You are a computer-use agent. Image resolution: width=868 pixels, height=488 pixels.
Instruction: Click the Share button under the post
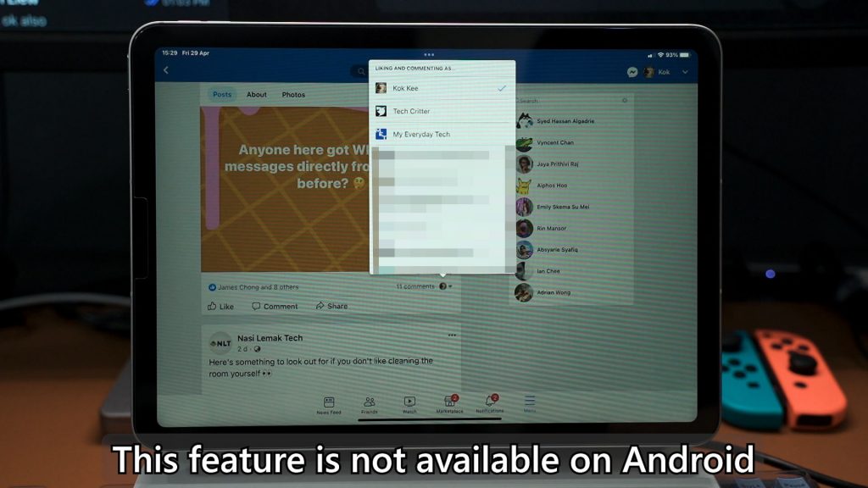[x=331, y=306]
